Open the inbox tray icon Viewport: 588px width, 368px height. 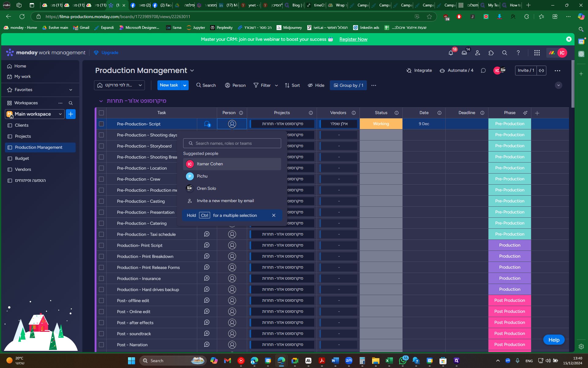pos(464,53)
